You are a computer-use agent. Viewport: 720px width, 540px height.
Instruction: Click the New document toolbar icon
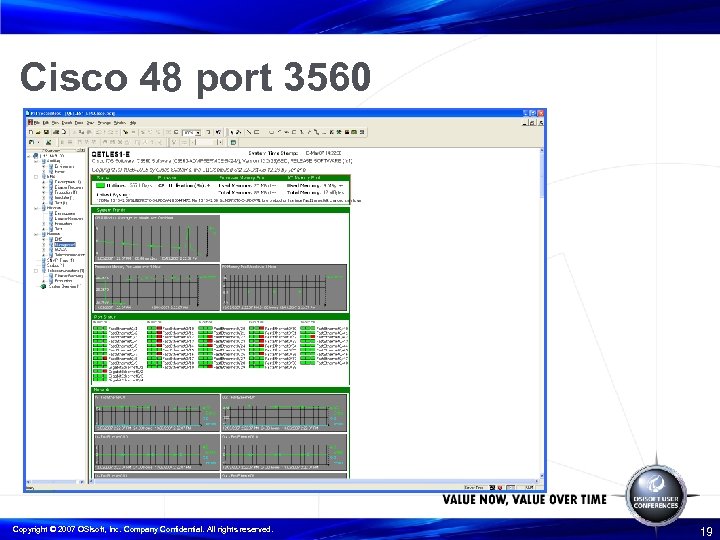[31, 132]
